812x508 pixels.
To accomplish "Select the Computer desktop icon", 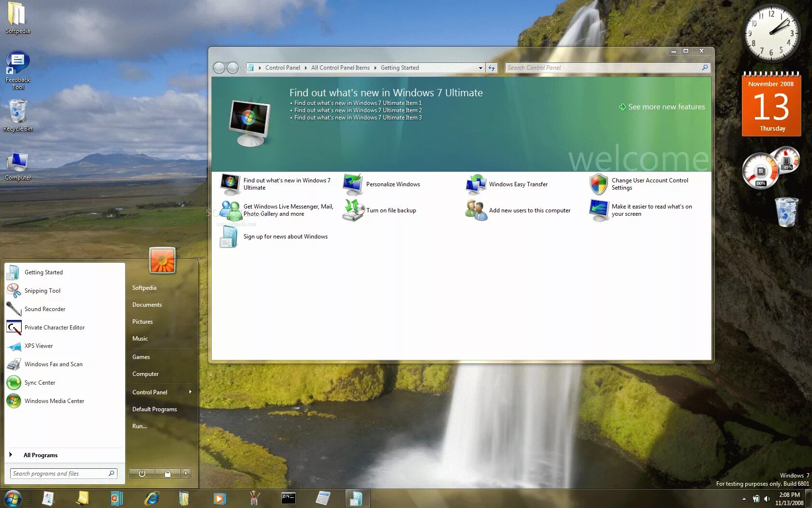I will coord(18,167).
